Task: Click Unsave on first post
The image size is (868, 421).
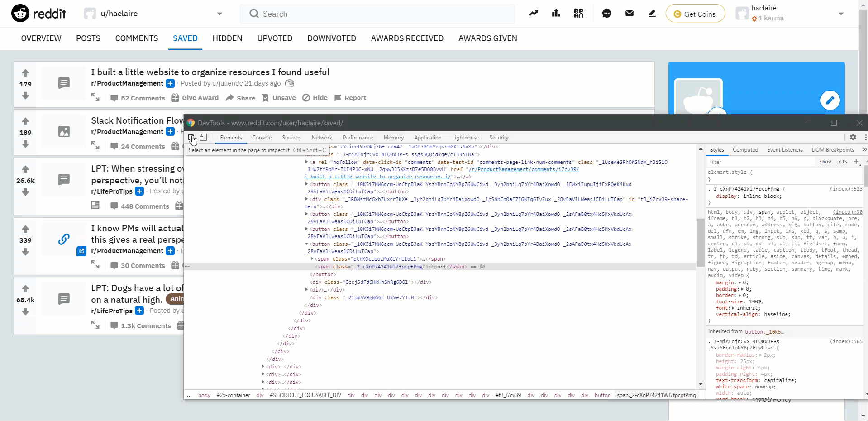Action: 279,98
